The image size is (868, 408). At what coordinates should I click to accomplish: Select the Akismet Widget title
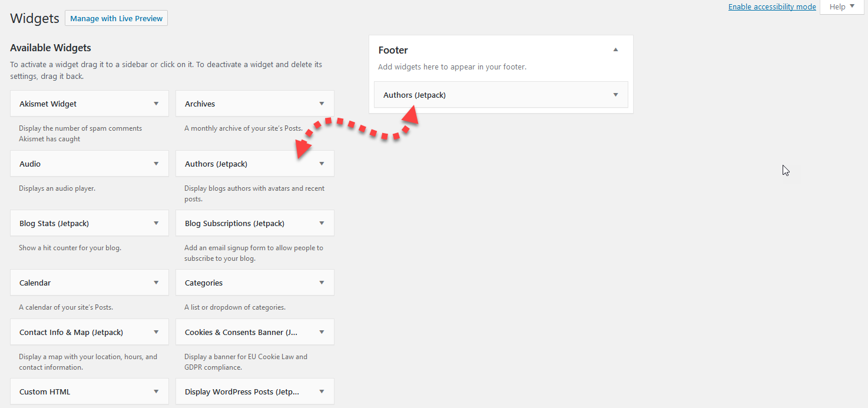(x=48, y=104)
